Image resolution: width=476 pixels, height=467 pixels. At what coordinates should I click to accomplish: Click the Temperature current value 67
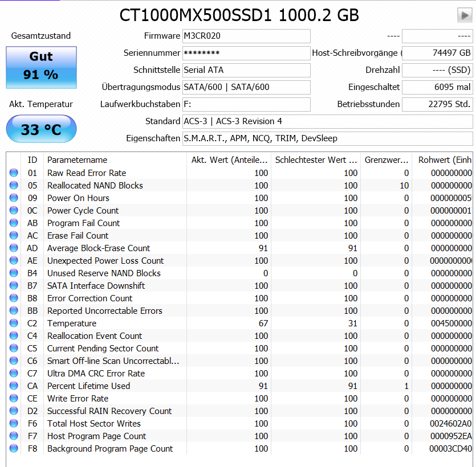click(263, 323)
